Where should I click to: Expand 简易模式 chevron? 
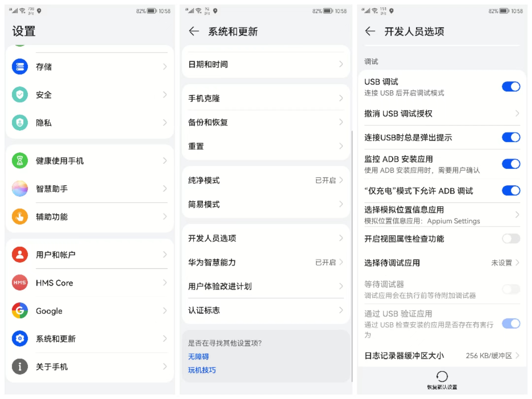coord(341,204)
